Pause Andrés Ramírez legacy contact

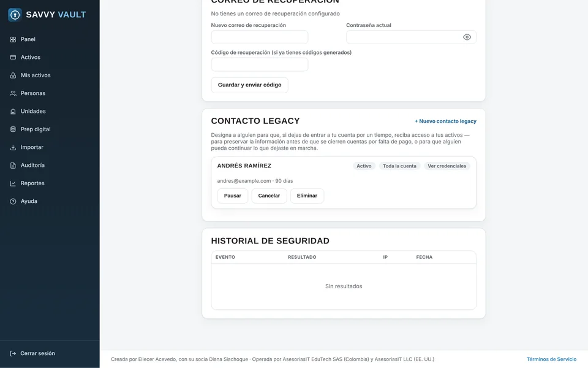pos(233,196)
